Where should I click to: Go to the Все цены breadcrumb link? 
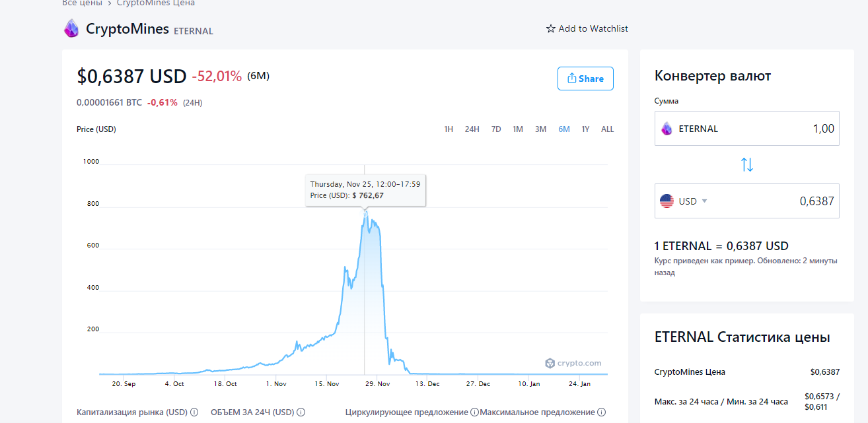83,3
